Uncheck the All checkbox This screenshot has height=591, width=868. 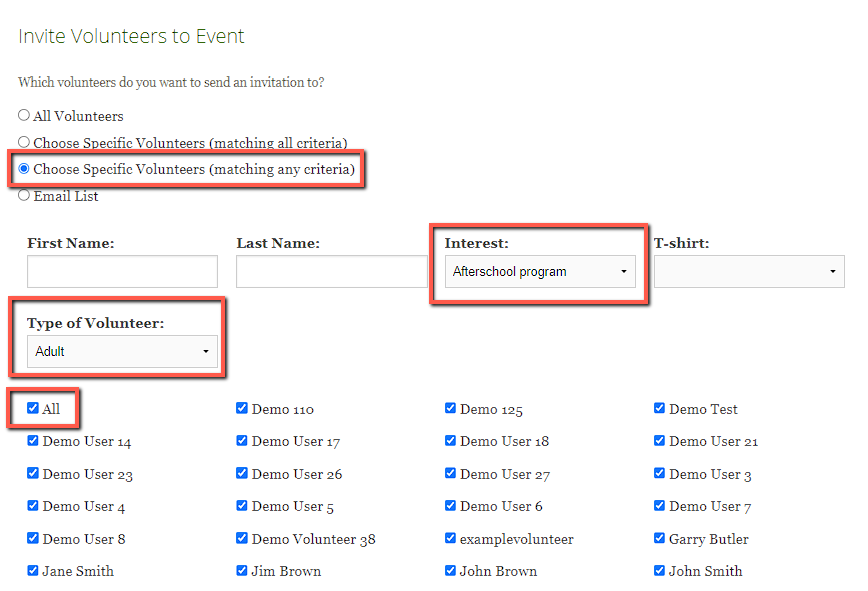[33, 408]
